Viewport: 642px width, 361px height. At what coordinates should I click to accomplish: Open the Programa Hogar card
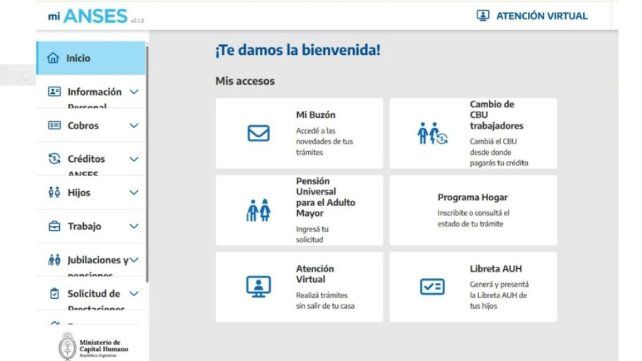click(473, 210)
